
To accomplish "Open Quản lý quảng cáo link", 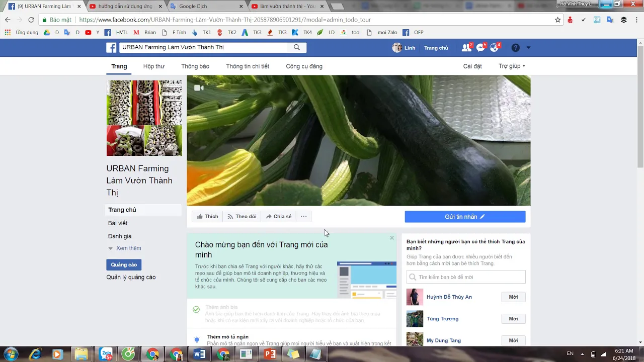I will pyautogui.click(x=131, y=277).
